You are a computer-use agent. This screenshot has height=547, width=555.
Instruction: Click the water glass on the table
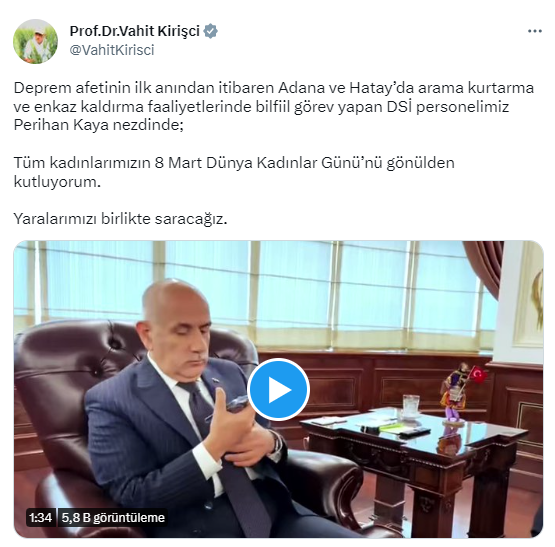(x=411, y=406)
